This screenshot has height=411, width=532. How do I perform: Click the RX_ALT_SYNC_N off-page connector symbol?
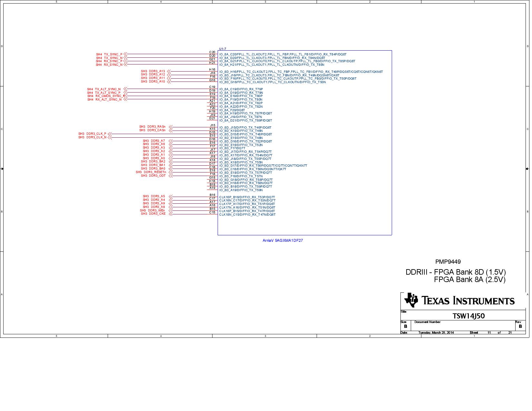click(125, 100)
